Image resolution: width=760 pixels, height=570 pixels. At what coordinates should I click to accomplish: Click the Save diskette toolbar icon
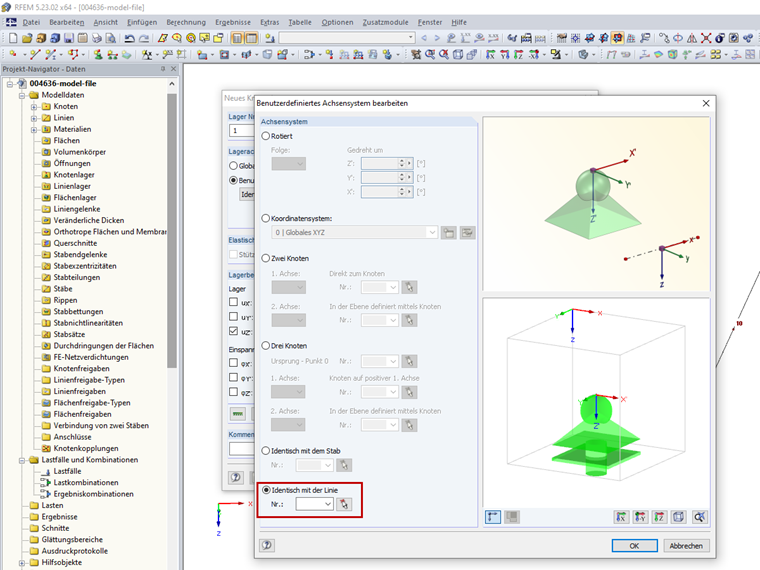(69, 38)
